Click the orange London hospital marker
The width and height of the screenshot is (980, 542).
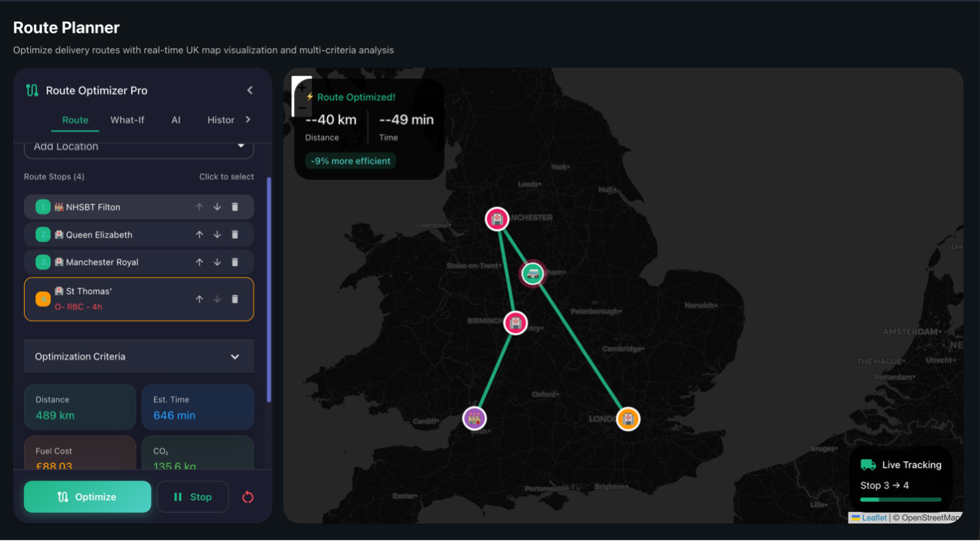click(628, 419)
